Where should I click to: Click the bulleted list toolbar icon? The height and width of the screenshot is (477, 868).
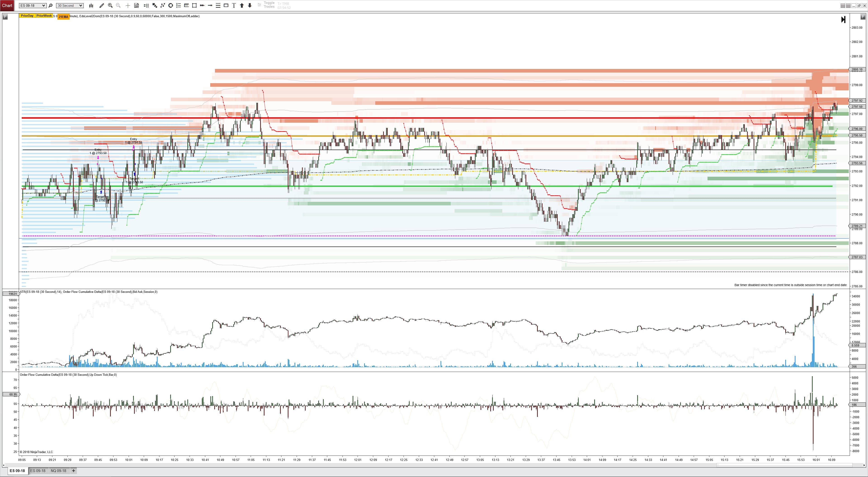tap(179, 5)
